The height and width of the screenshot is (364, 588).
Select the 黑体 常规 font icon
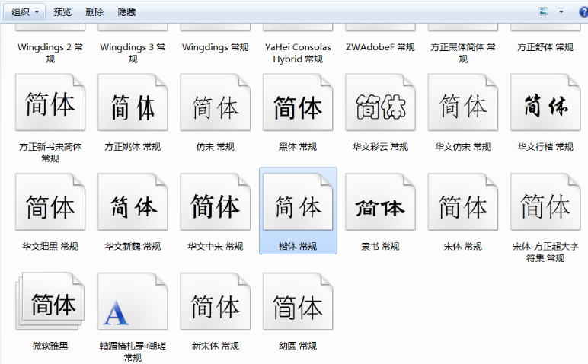[298, 102]
